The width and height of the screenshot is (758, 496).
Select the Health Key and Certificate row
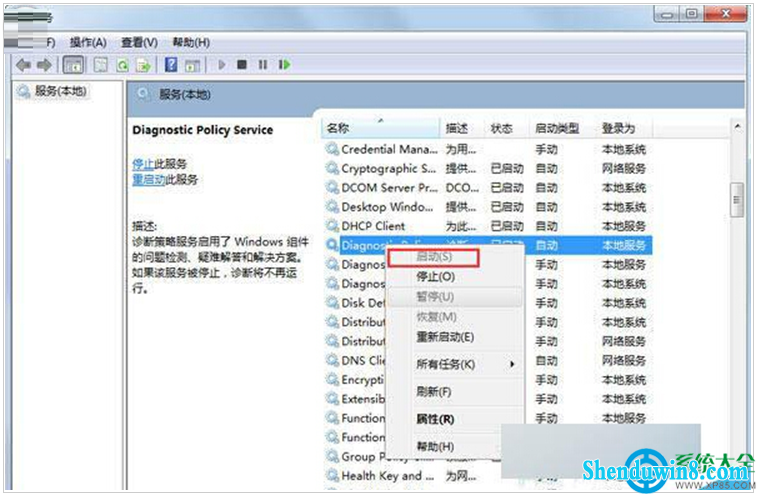487,476
